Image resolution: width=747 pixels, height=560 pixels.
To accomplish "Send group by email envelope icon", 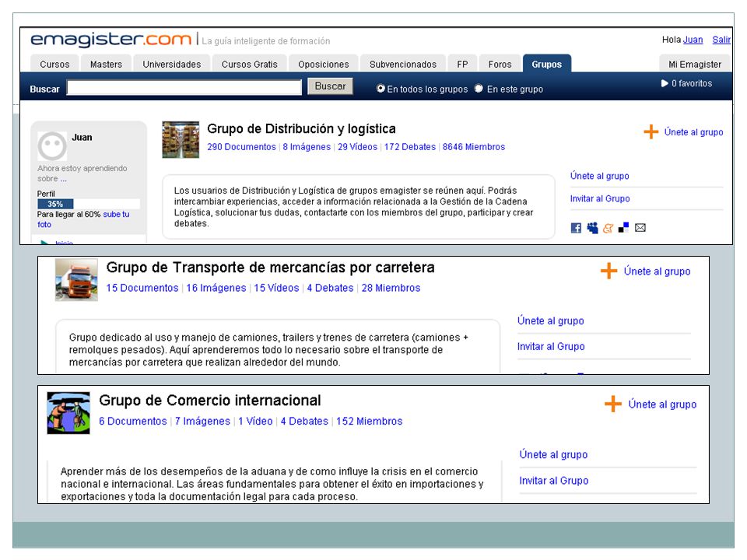I will point(640,228).
